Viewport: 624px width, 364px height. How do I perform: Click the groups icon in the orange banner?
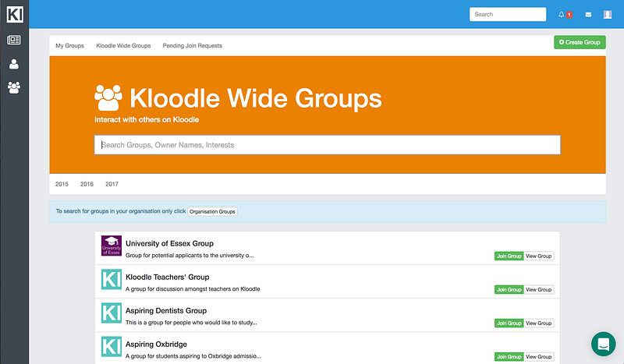108,98
